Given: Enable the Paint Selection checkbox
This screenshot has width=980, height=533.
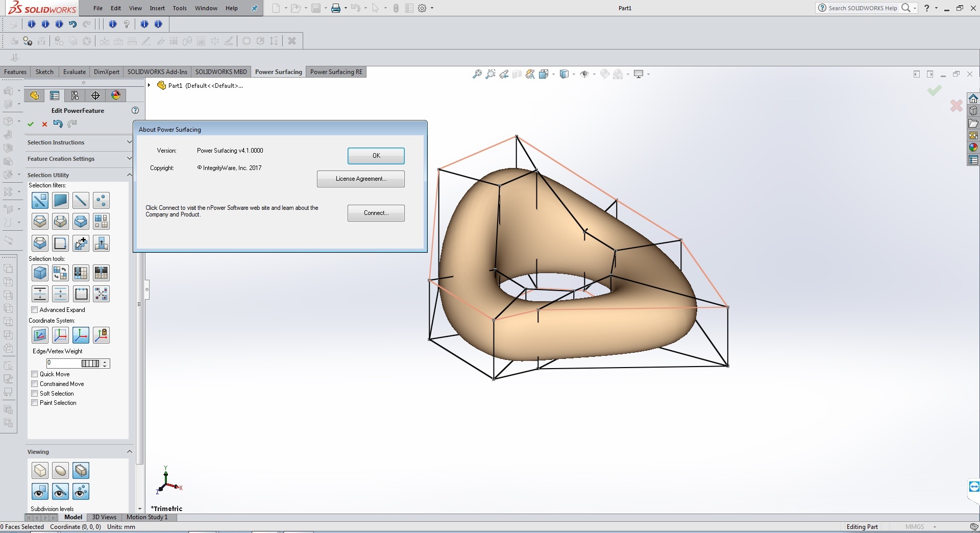Looking at the screenshot, I should tap(35, 403).
